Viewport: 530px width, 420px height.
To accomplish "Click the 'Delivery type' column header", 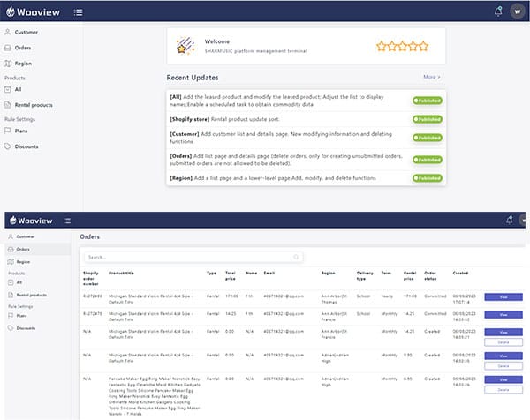I will [x=365, y=275].
